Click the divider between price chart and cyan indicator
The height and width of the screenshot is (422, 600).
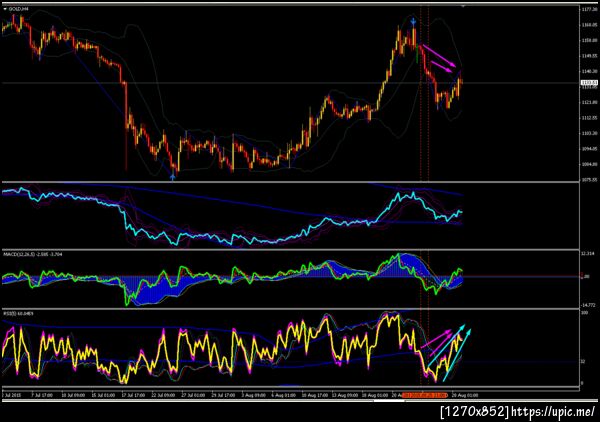[291, 182]
